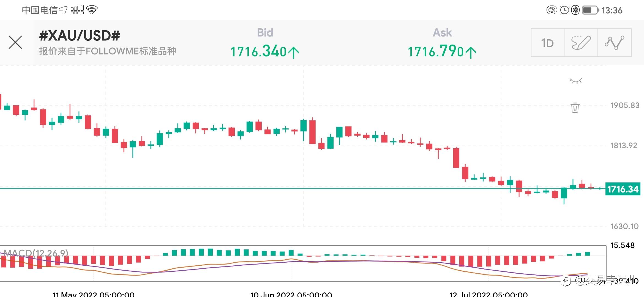
Task: Open the 1D timeframe selector
Action: (x=547, y=43)
